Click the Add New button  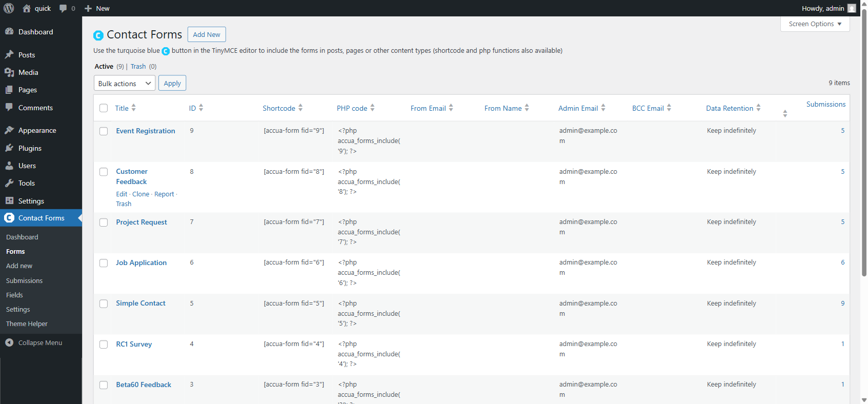click(x=207, y=34)
